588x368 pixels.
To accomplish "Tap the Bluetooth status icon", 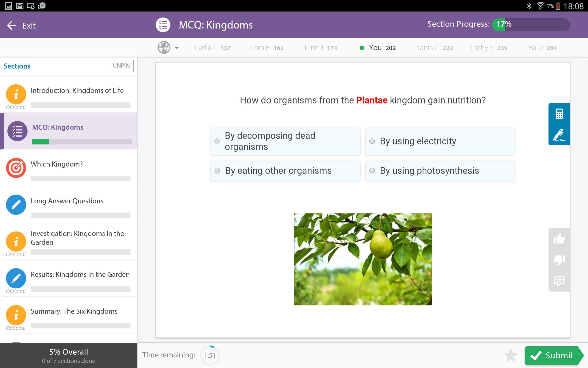I will (x=529, y=6).
